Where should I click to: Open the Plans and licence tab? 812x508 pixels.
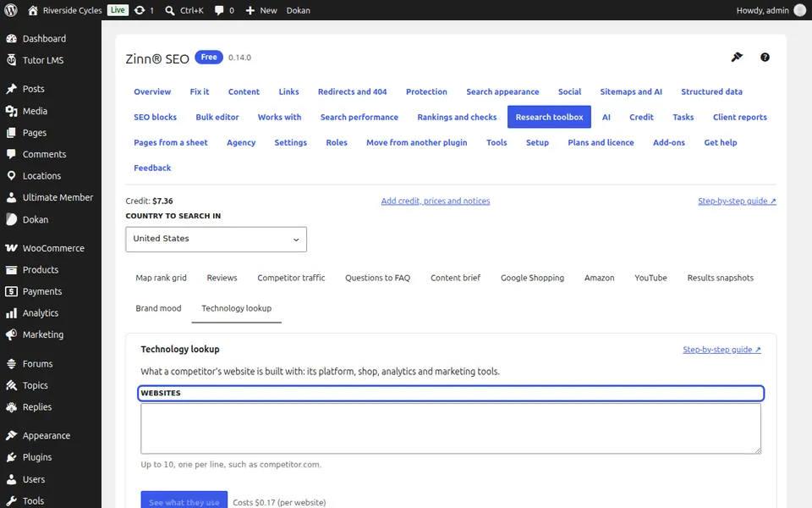(601, 142)
